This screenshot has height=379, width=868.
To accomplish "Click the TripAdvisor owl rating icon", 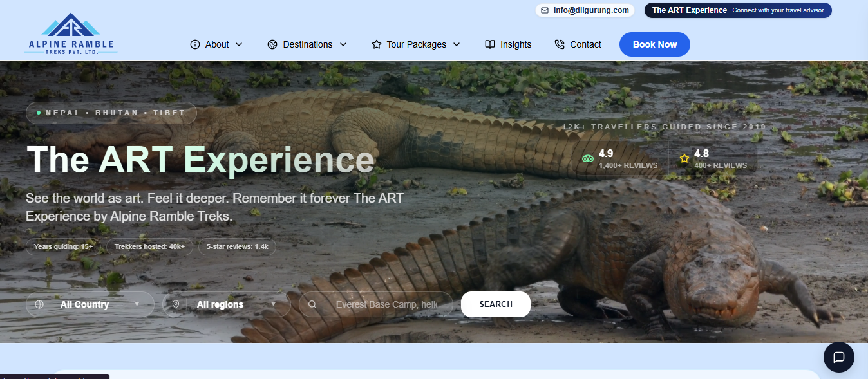I will [x=587, y=158].
